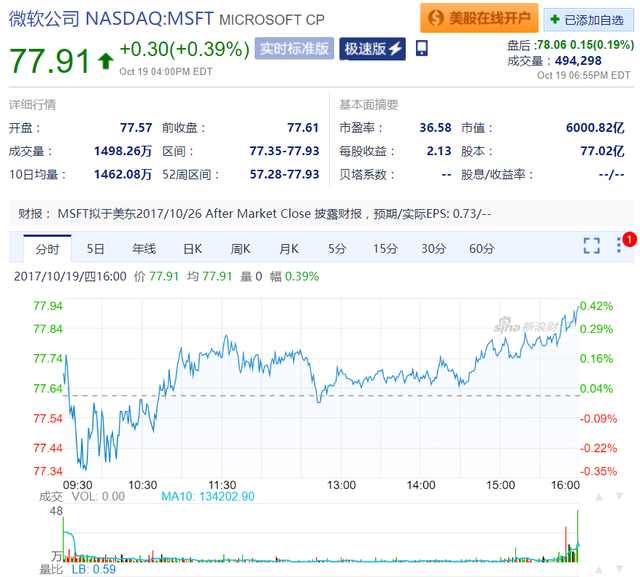Select the 5日 chart tab
This screenshot has height=577, width=640.
(x=96, y=249)
